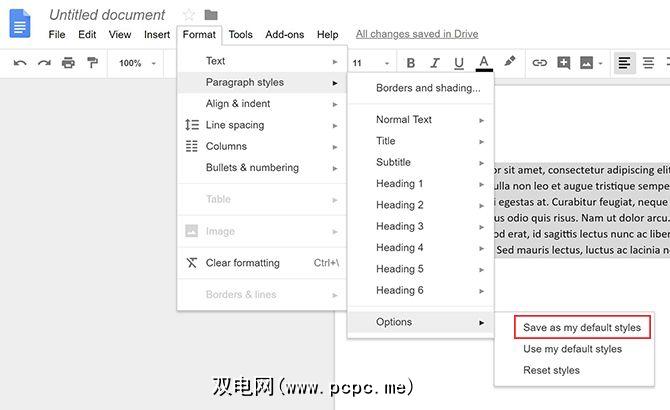Toggle italic formatting

(435, 63)
